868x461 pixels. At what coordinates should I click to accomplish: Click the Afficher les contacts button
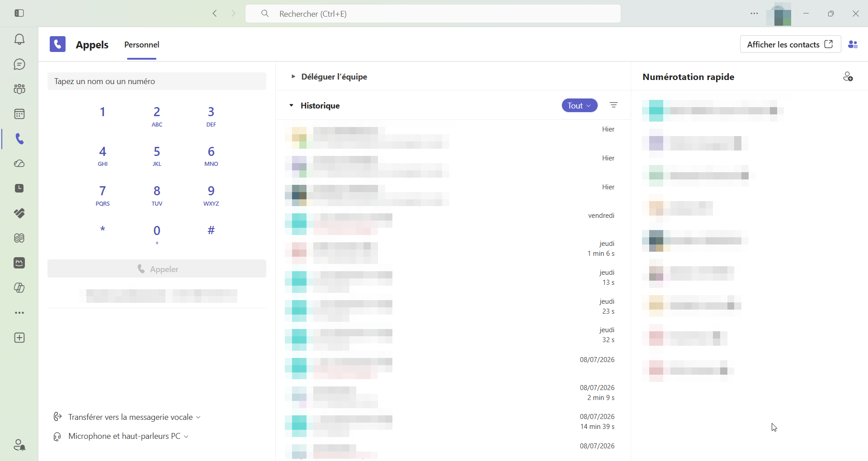pos(790,44)
